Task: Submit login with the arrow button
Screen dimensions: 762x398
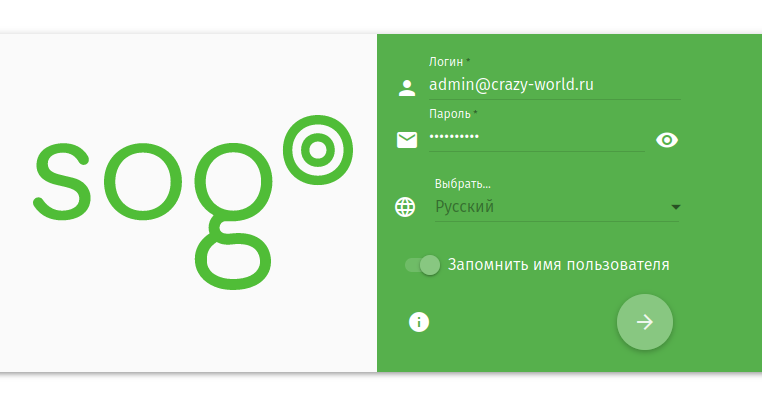Action: pos(645,322)
